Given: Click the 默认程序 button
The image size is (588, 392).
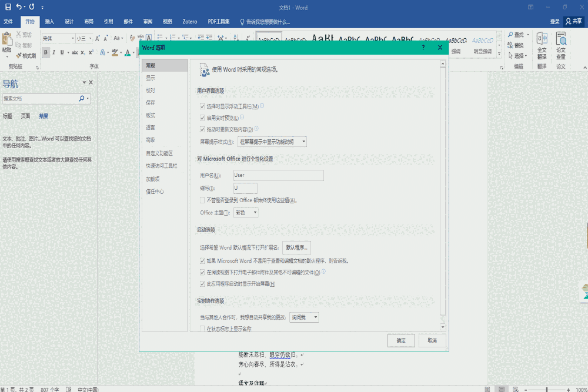Looking at the screenshot, I should pos(296,247).
